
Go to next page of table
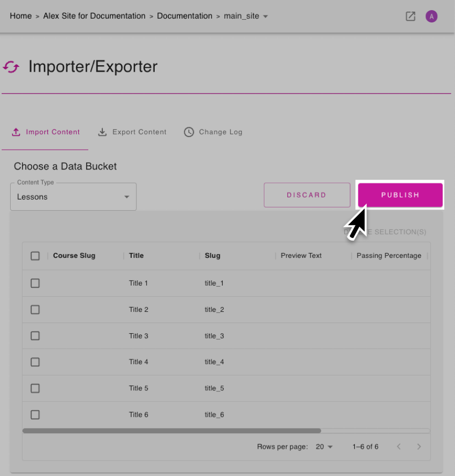(419, 447)
